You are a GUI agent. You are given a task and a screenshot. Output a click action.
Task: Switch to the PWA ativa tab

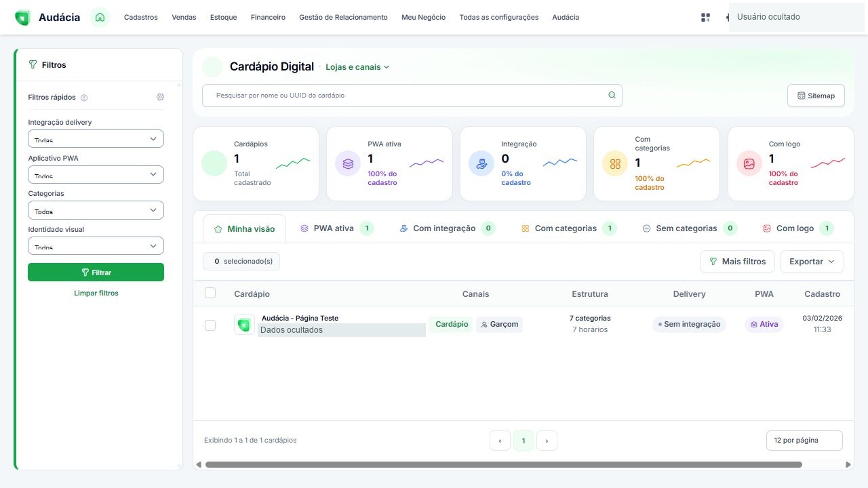[337, 228]
